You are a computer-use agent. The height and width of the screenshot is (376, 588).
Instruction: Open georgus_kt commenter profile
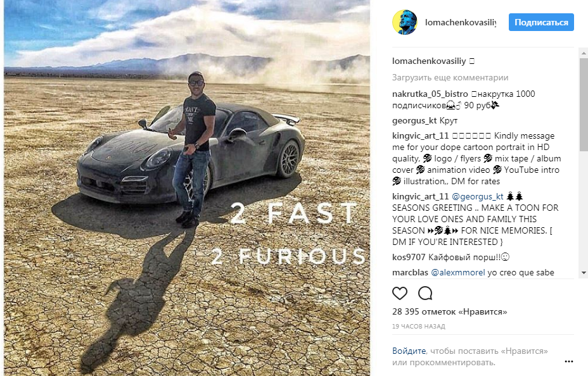coord(414,121)
